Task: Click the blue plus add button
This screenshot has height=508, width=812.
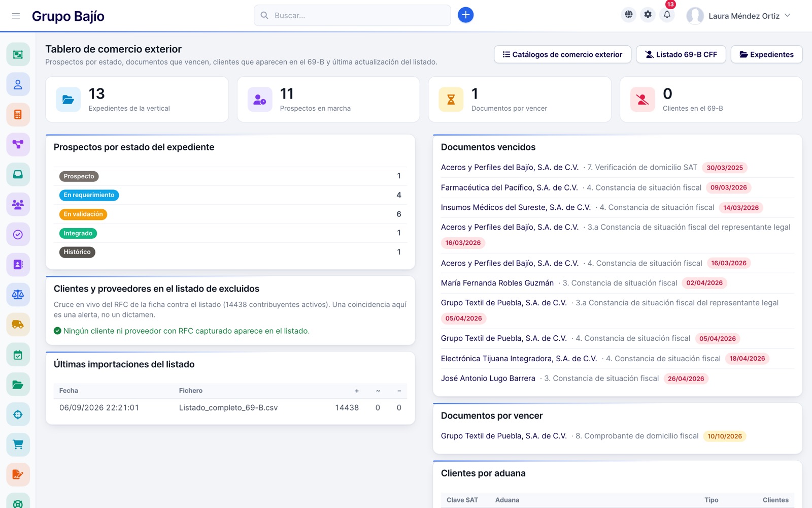Action: [x=465, y=15]
